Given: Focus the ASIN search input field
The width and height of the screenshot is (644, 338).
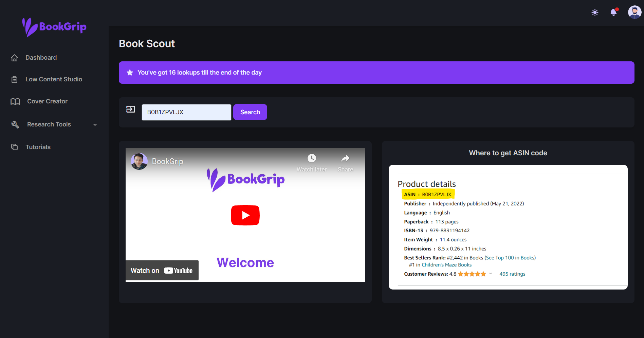Looking at the screenshot, I should tap(186, 112).
